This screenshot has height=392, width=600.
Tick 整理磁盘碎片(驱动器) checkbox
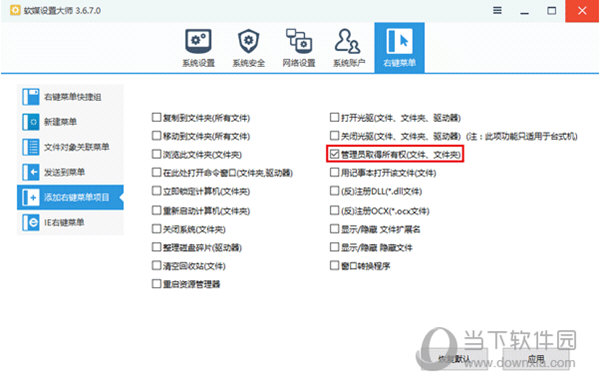[156, 247]
